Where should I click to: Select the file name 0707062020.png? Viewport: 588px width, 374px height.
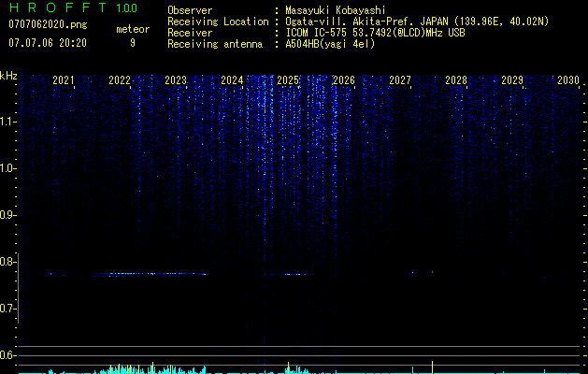(x=48, y=24)
